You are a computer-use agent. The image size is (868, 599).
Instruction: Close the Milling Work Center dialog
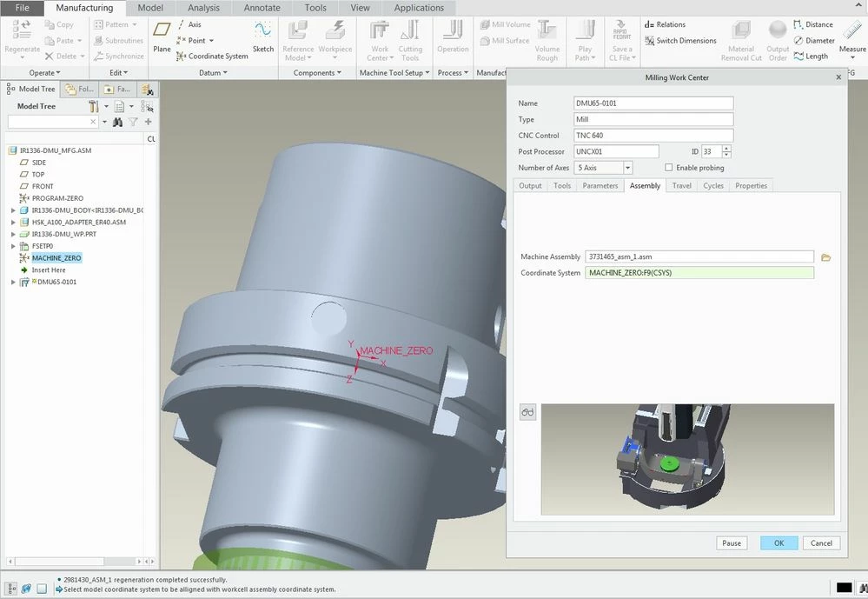pyautogui.click(x=838, y=77)
